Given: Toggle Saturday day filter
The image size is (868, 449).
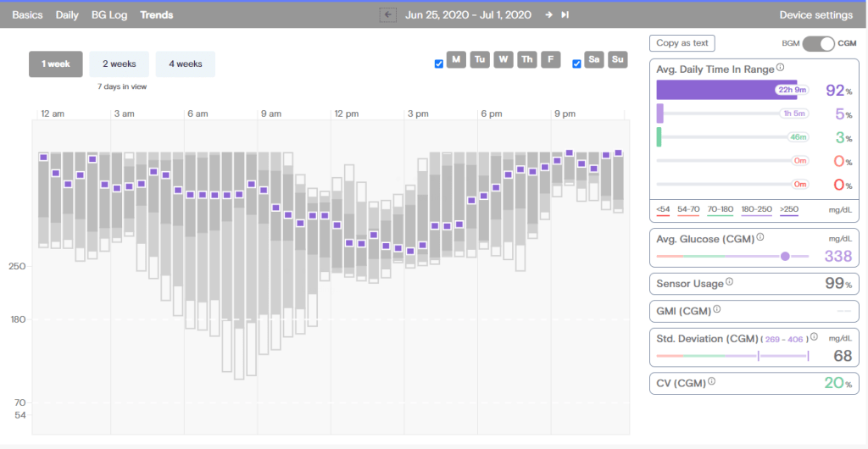Looking at the screenshot, I should coord(594,59).
